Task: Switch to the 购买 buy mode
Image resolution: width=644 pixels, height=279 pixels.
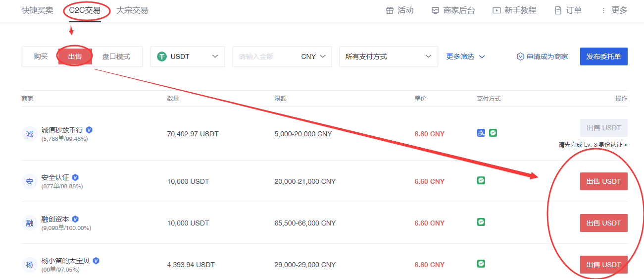Action: 41,56
